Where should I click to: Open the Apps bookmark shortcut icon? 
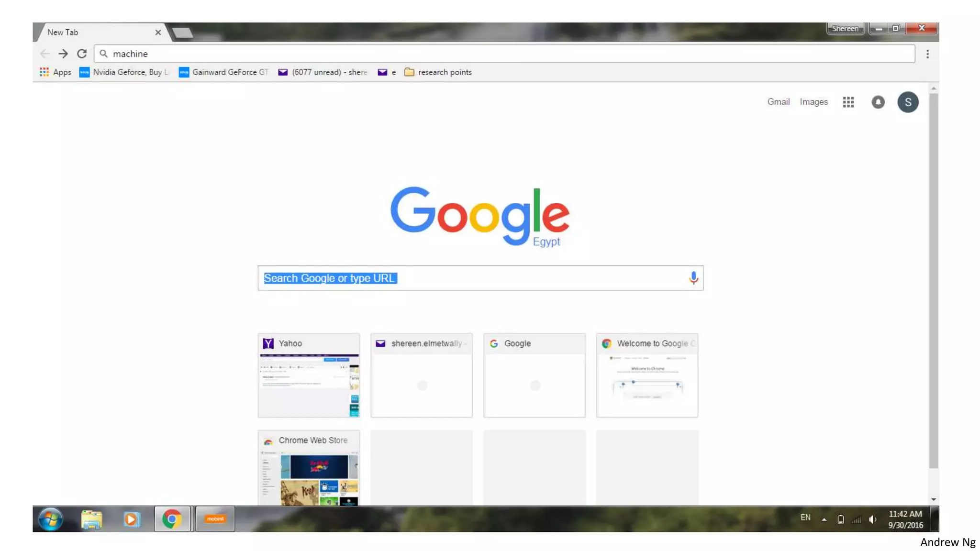tap(45, 72)
